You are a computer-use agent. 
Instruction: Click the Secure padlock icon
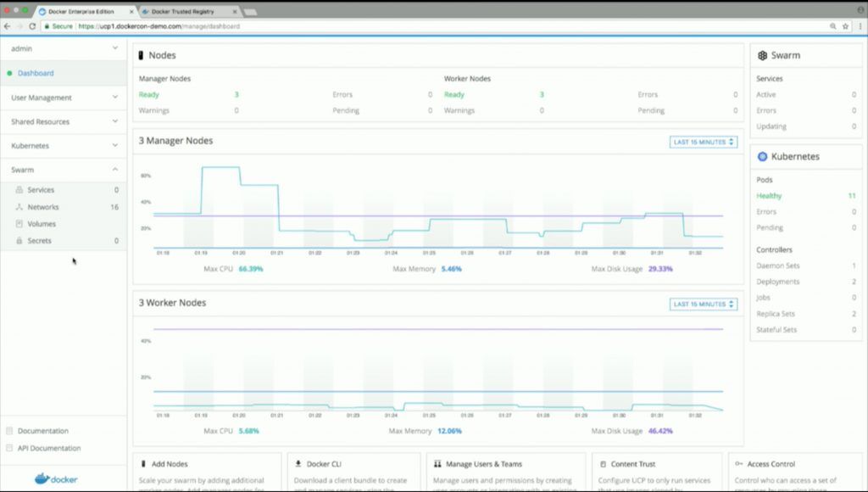pyautogui.click(x=47, y=26)
